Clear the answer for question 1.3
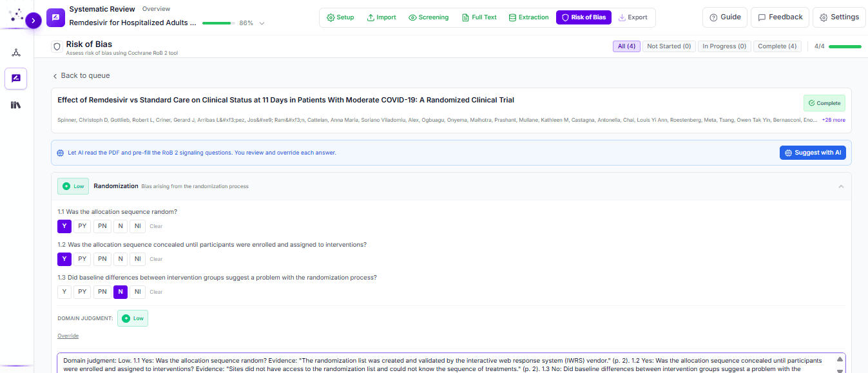The height and width of the screenshot is (373, 868). [x=156, y=292]
